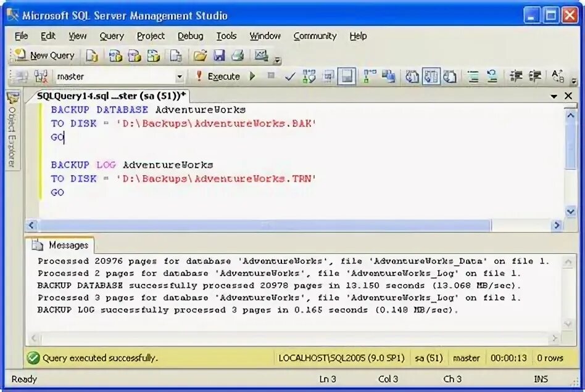Open the Community menu
585x392 pixels.
(x=315, y=36)
